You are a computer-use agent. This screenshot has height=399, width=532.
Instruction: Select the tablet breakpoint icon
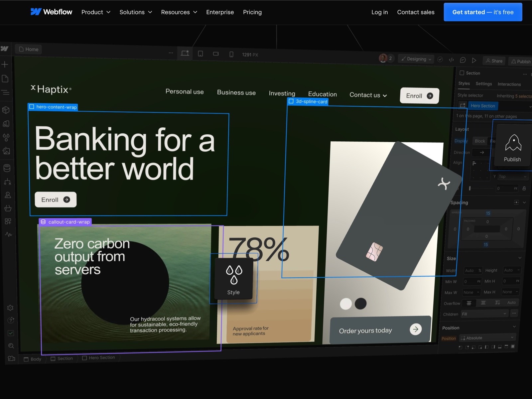200,54
